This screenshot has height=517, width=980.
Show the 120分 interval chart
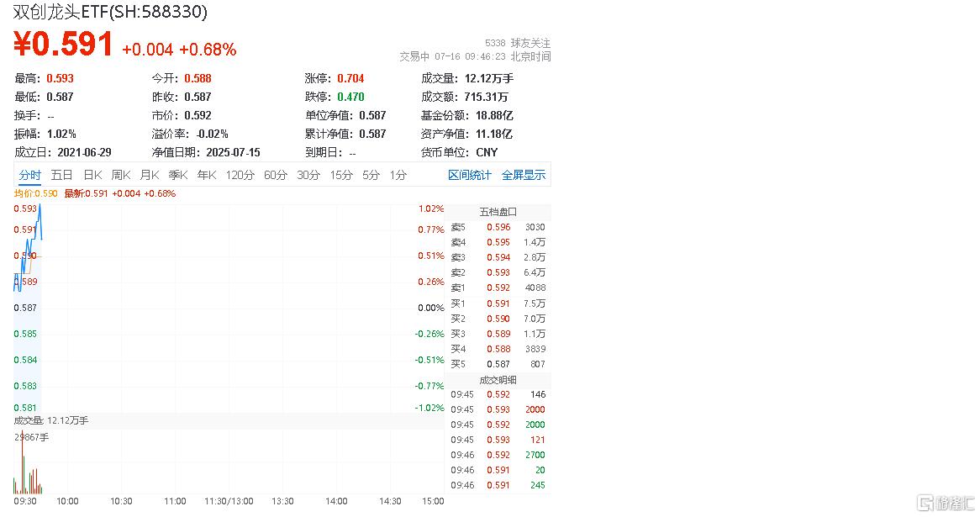click(240, 175)
